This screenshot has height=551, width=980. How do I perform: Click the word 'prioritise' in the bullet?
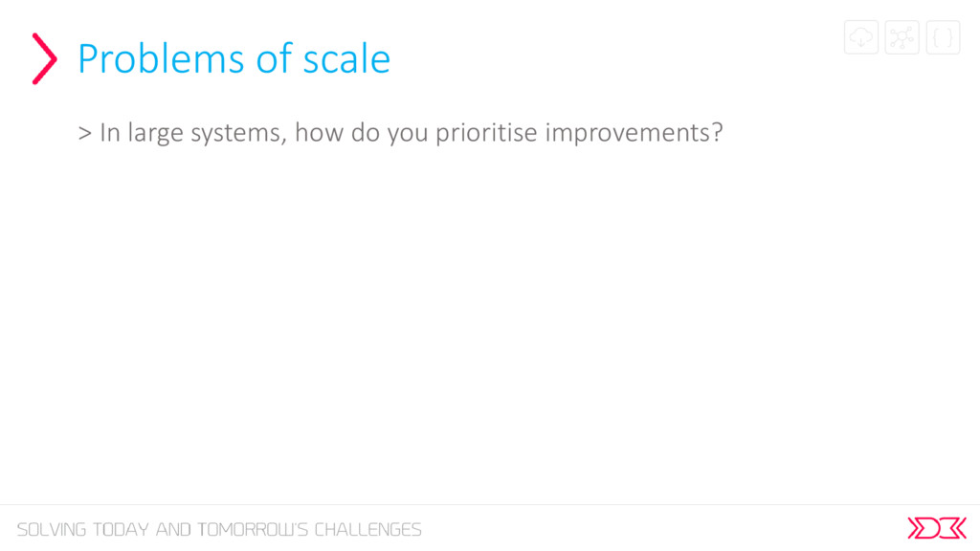[486, 133]
